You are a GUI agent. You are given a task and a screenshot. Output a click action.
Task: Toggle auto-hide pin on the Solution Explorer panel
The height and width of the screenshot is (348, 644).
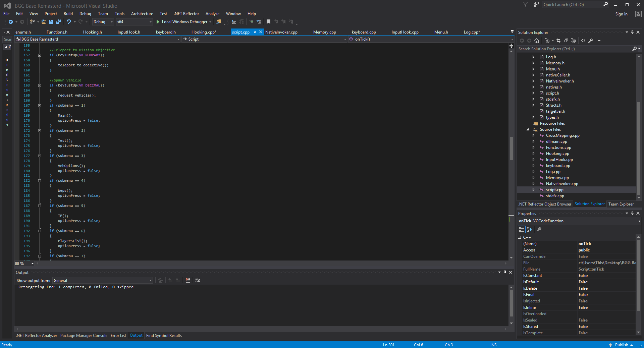click(x=632, y=32)
